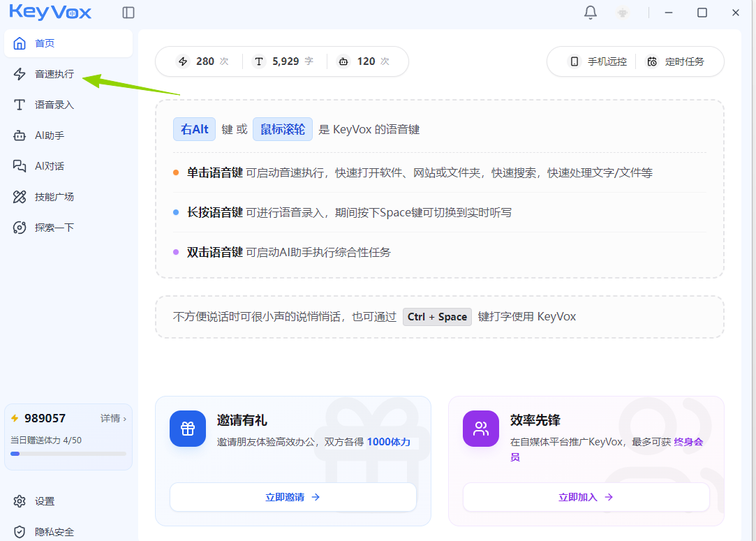Click the shield icon beside 隐私安全
The height and width of the screenshot is (541, 756).
coord(20,532)
